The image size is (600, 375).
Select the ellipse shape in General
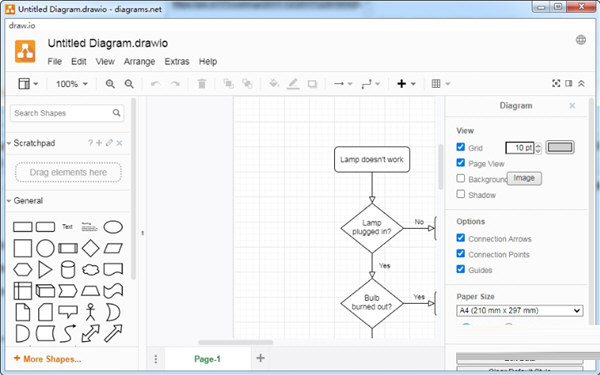pyautogui.click(x=113, y=227)
